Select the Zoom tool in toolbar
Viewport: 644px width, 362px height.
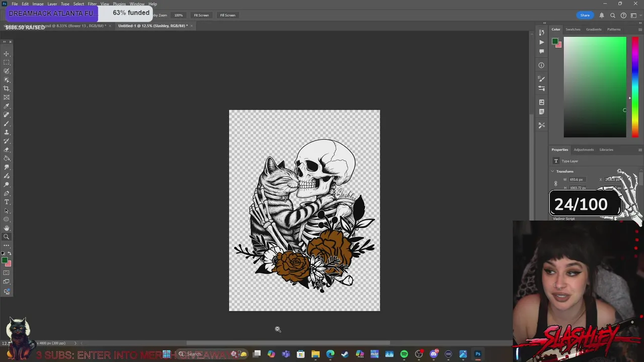pos(7,237)
